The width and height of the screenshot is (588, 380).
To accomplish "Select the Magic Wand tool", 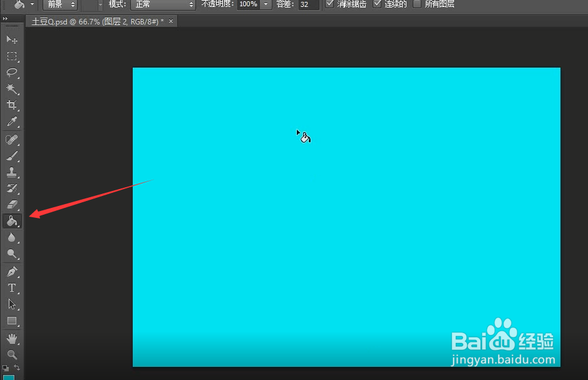I will tap(12, 89).
